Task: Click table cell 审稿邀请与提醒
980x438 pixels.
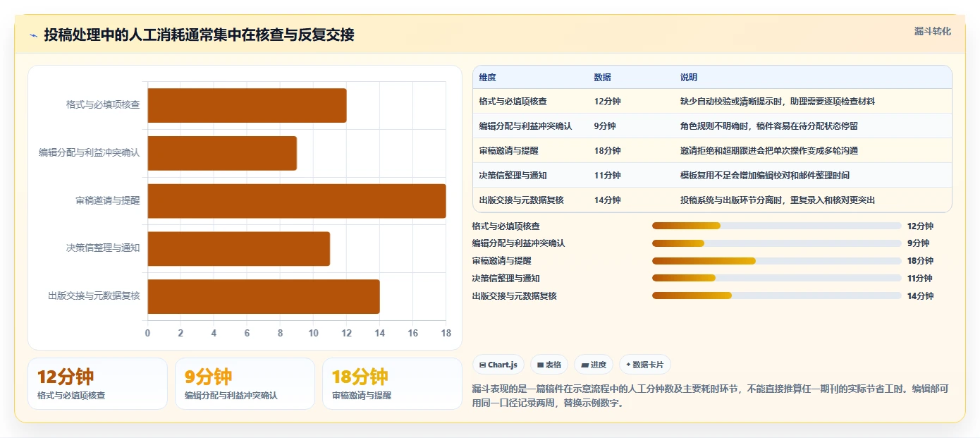Action: (509, 151)
